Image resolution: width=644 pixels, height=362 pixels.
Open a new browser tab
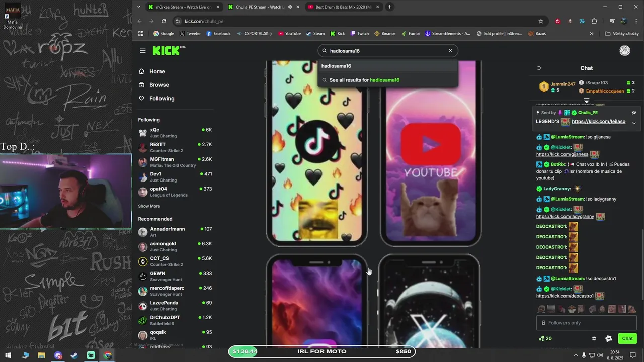tap(389, 7)
